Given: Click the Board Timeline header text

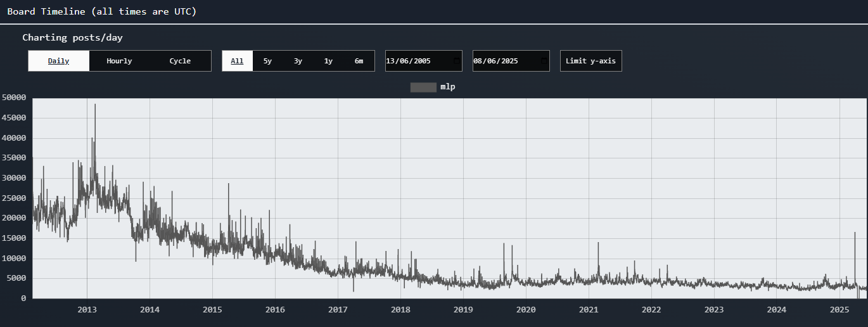Looking at the screenshot, I should (102, 12).
